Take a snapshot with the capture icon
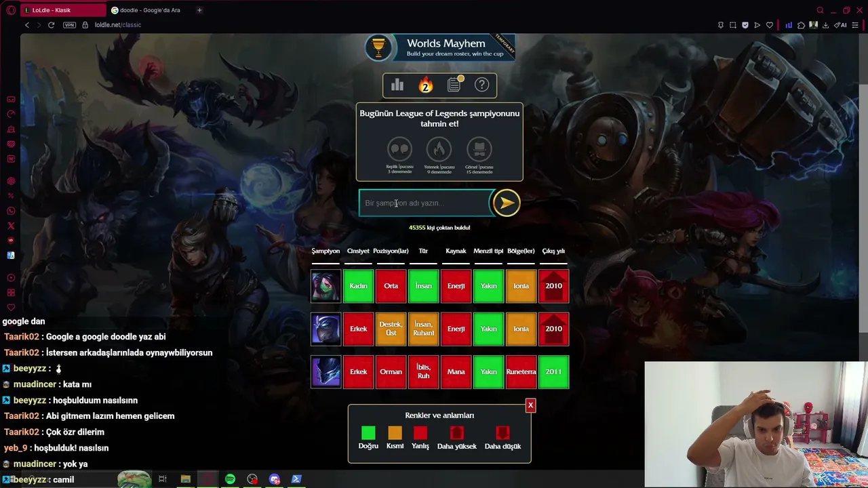868x488 pixels. tap(733, 25)
